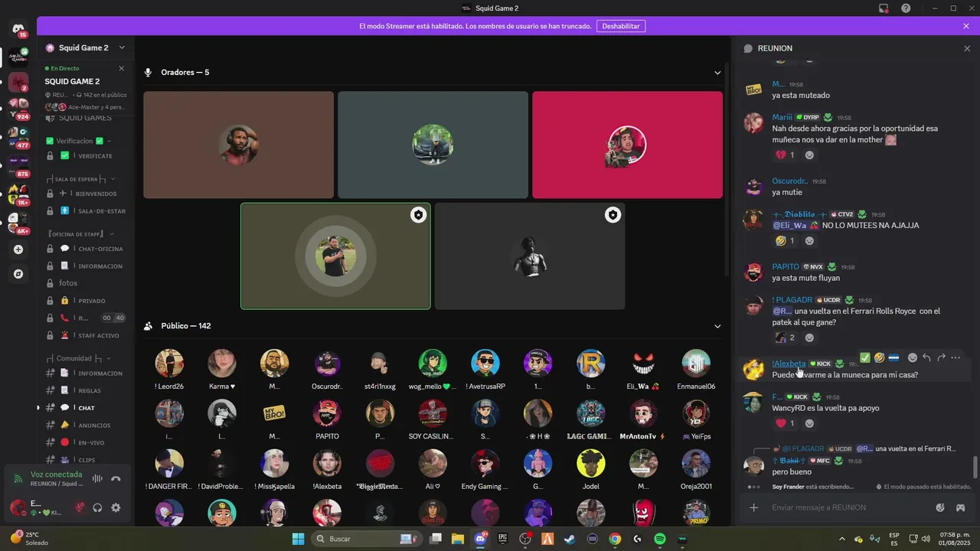
Task: Type in the Enviar mensaje a REUNION field
Action: point(850,507)
